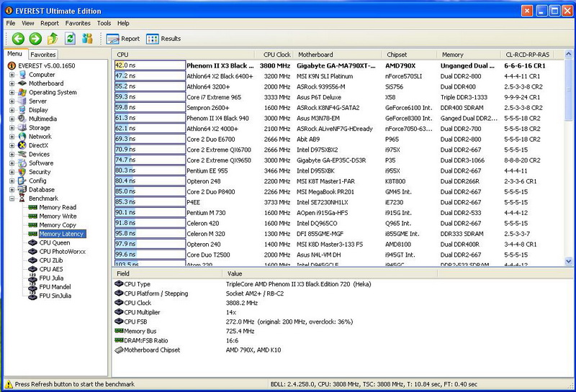Click the Operating System Windows flag icon

tap(22, 92)
